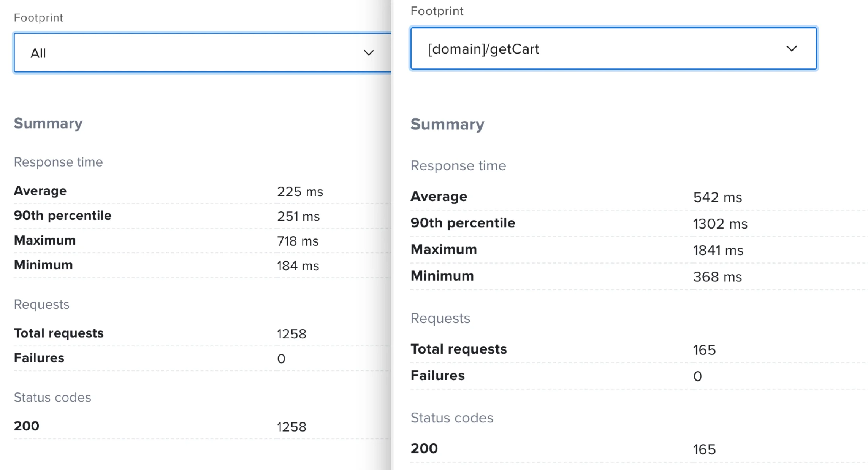Click the Status codes label on the right

tap(452, 418)
